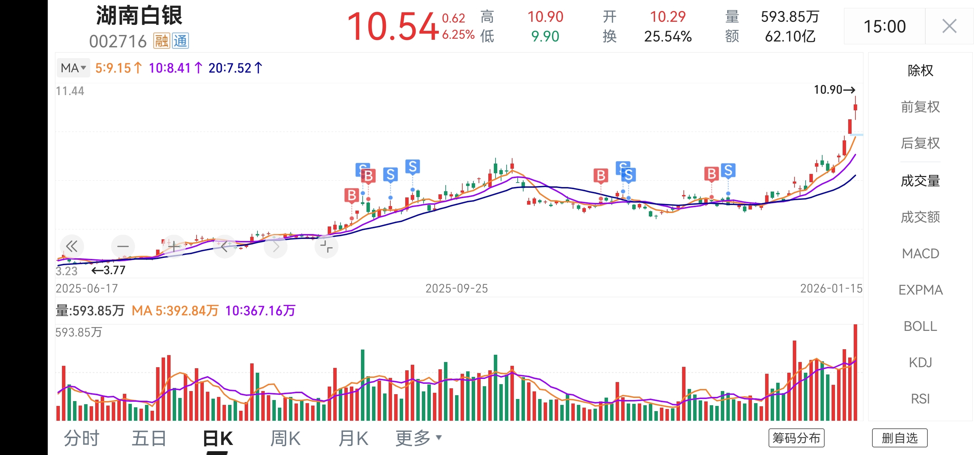Zoom out chart with minus icon
980x455 pixels.
tap(123, 247)
